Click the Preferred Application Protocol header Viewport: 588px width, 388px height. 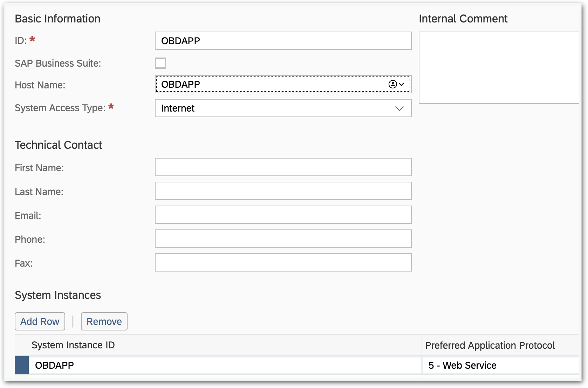pos(490,345)
